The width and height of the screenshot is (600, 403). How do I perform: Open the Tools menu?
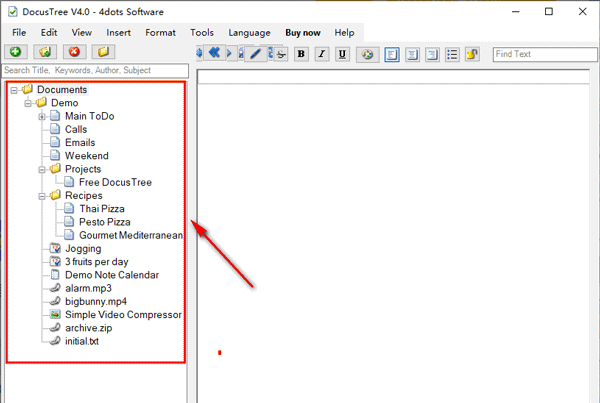202,33
